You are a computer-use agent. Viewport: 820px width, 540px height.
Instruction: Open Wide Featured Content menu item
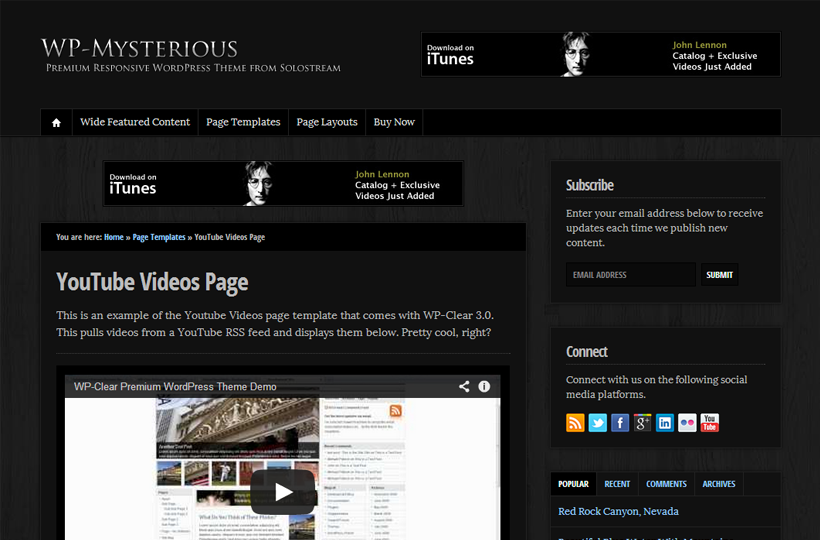(135, 122)
